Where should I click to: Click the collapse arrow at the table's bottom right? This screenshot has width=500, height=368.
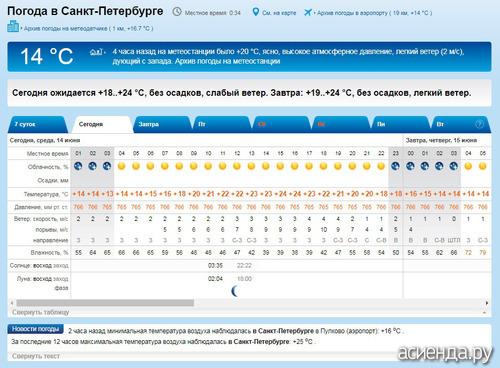point(484,313)
